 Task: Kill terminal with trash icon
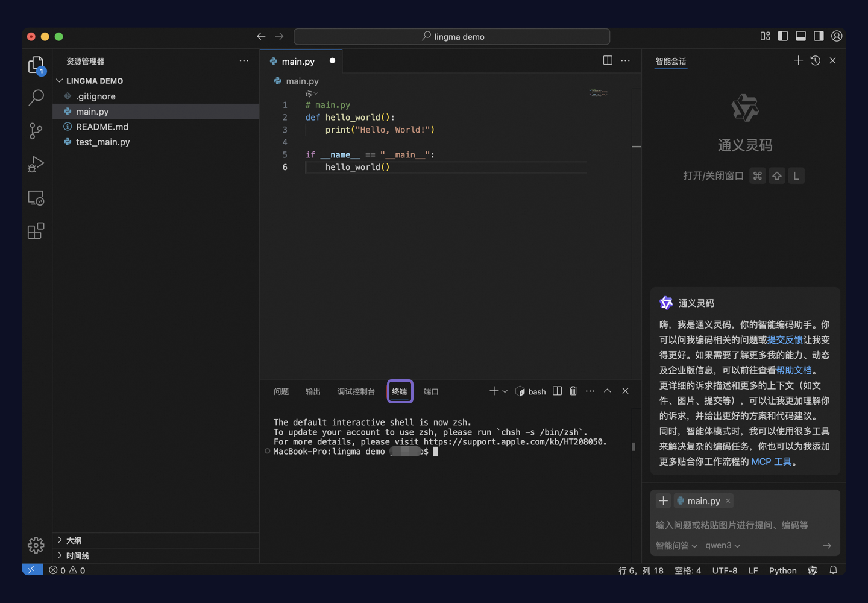[x=573, y=391]
